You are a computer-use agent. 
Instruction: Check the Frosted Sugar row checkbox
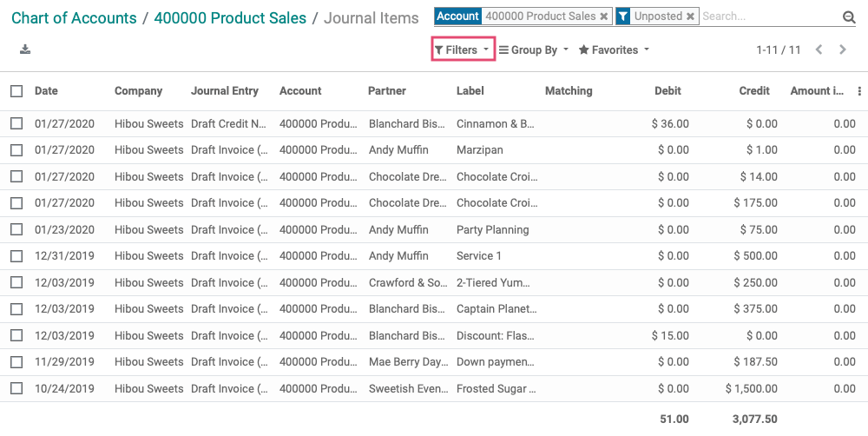tap(16, 388)
